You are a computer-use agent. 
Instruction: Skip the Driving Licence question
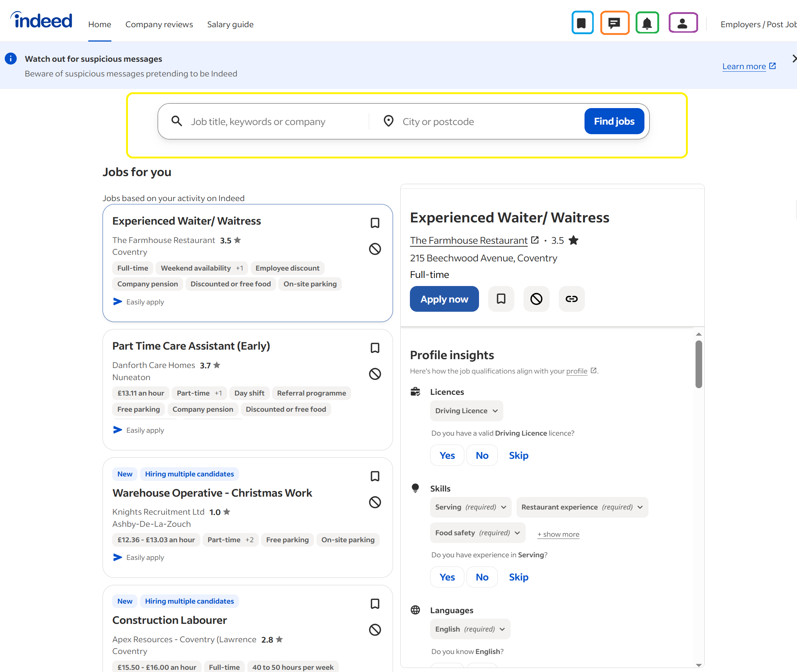[518, 455]
